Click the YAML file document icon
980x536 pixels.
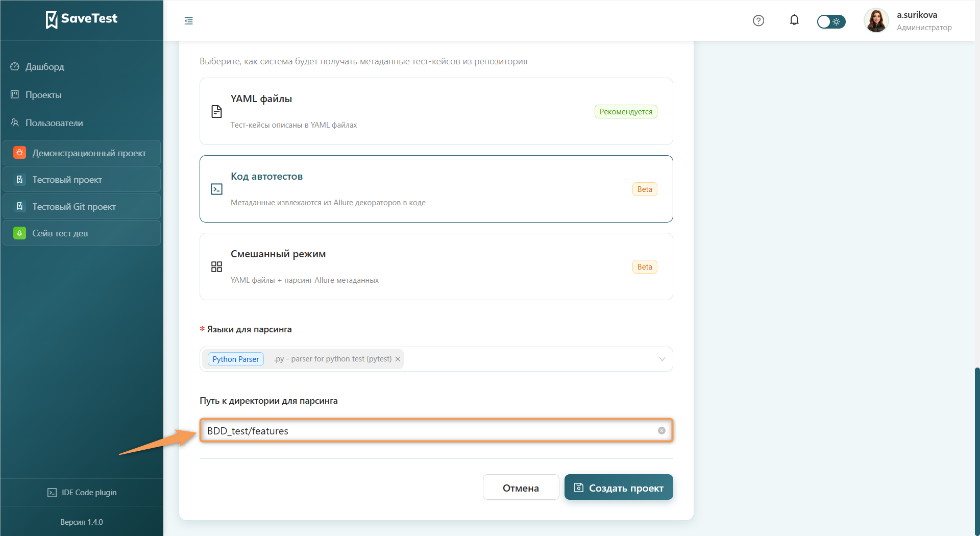point(216,111)
